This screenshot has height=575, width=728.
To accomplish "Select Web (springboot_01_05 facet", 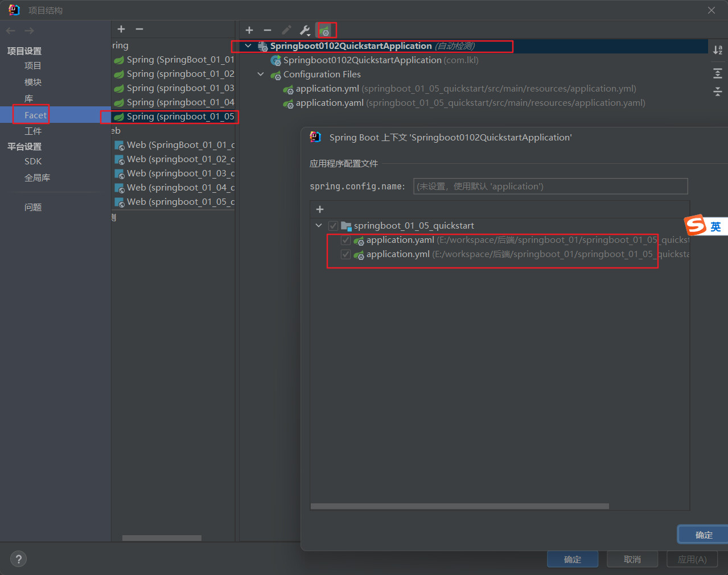I will [174, 202].
